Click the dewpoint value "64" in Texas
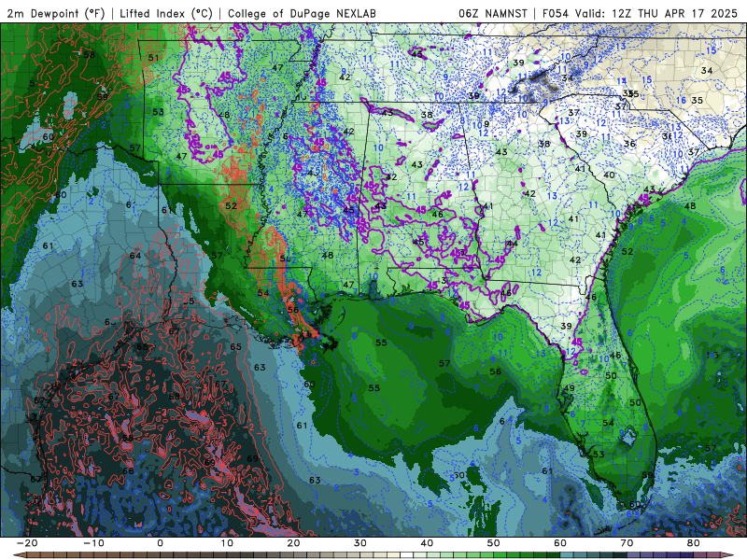Image resolution: width=747 pixels, height=560 pixels. [x=135, y=256]
